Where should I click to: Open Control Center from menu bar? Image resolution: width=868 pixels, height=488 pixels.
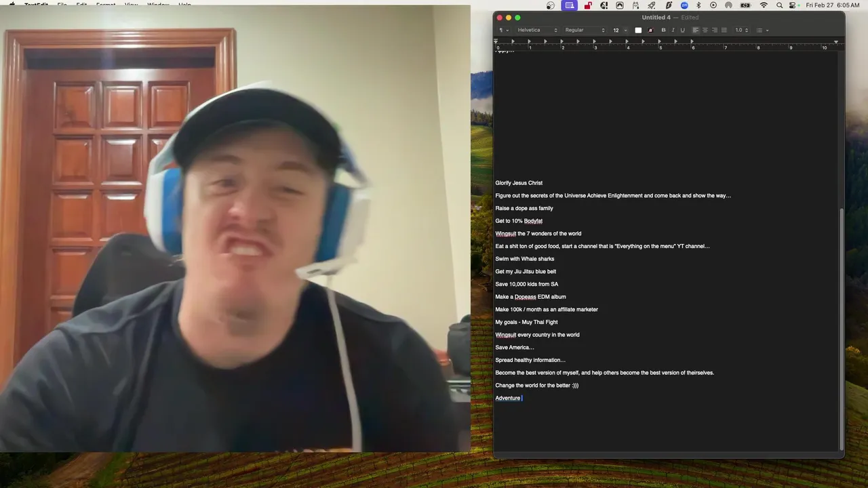tap(792, 5)
